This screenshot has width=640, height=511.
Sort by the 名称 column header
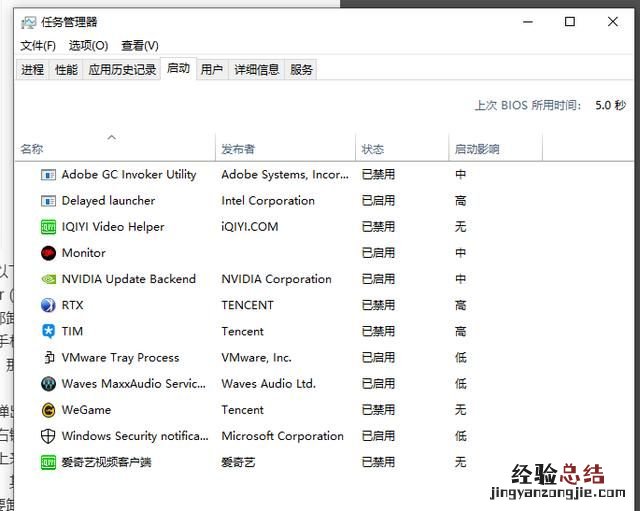pyautogui.click(x=115, y=149)
